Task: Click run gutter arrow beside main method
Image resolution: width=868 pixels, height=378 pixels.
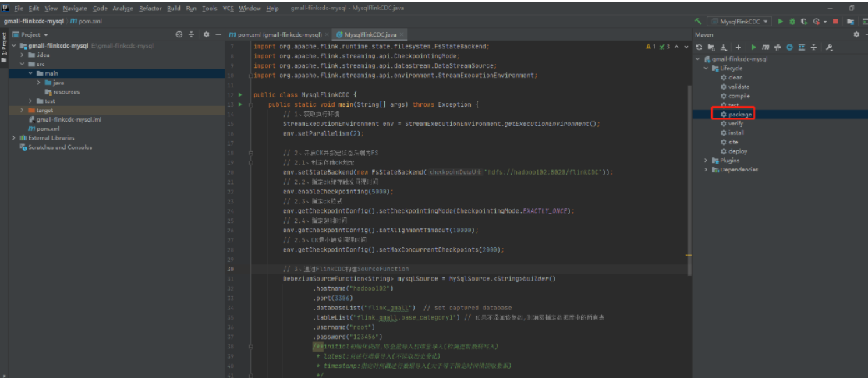Action: click(x=240, y=104)
